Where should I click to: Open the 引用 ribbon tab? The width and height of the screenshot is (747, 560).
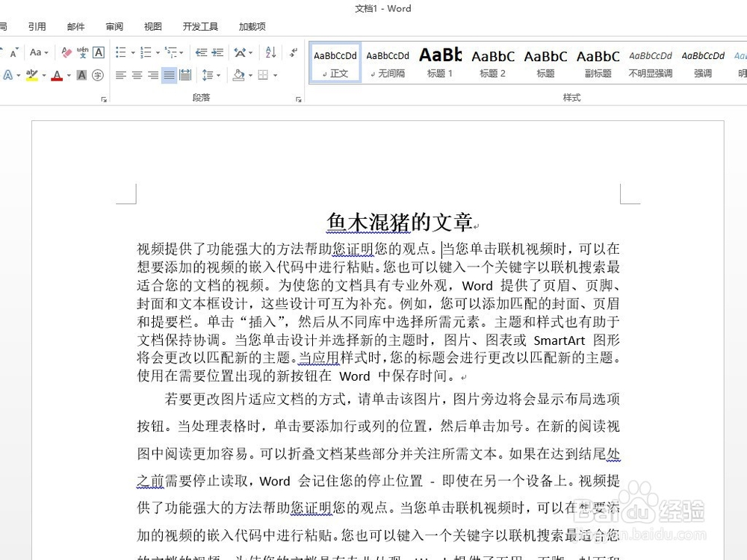pos(37,27)
